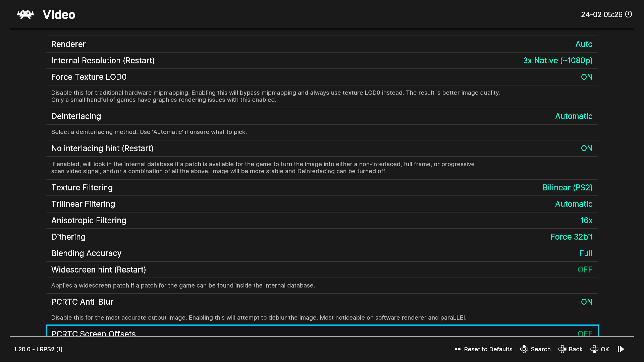Open Deinterlacing Automatic options

[322, 116]
